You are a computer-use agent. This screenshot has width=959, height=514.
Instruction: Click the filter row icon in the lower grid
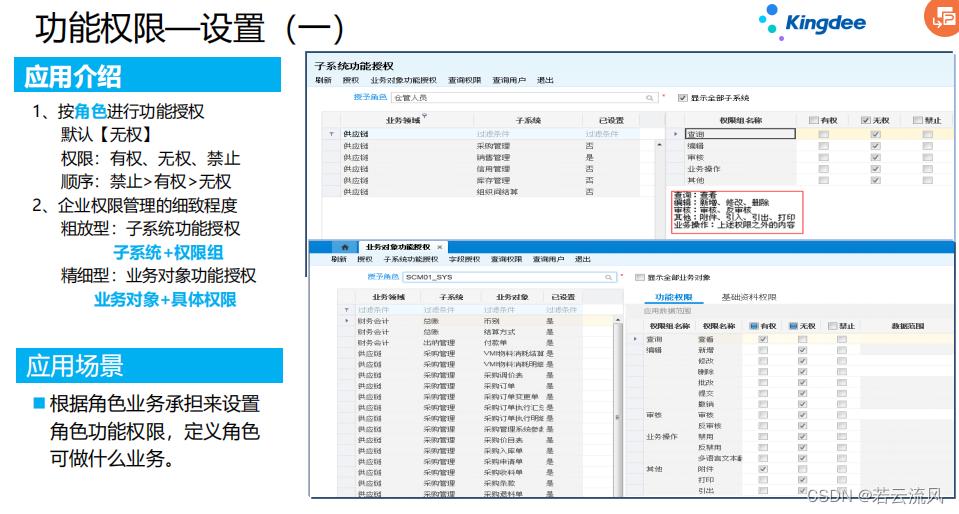click(347, 310)
